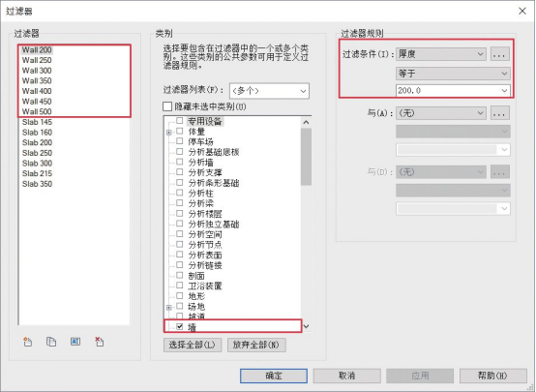536x392 pixels.
Task: Click the Delete filter icon
Action: click(x=99, y=342)
